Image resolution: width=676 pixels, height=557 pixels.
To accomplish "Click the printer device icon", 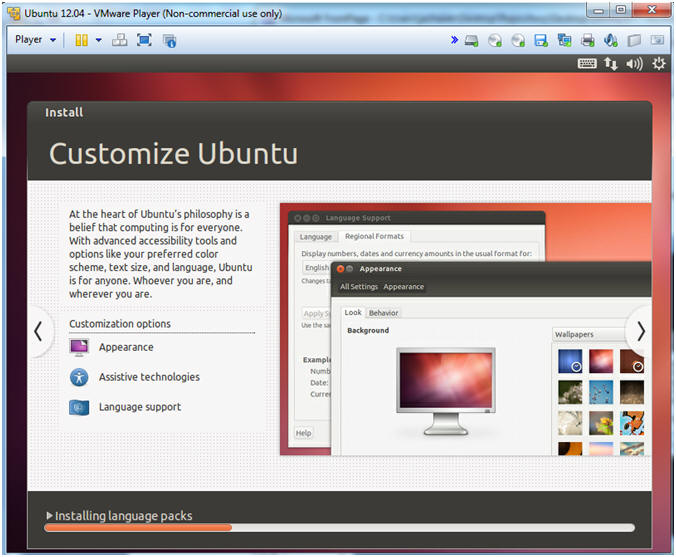I will pyautogui.click(x=587, y=41).
